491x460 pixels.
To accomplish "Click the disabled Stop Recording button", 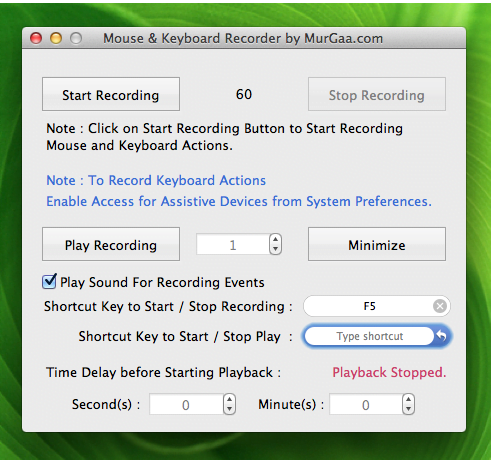I will coord(377,94).
